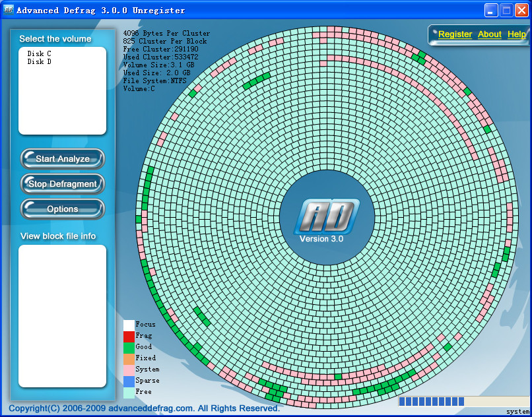Select Disk C in volume list
Viewport: 532px width, 417px height.
(x=40, y=53)
